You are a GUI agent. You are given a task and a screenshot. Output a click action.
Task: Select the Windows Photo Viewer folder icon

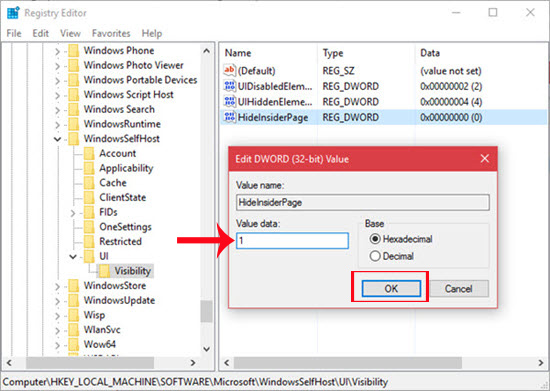73,66
